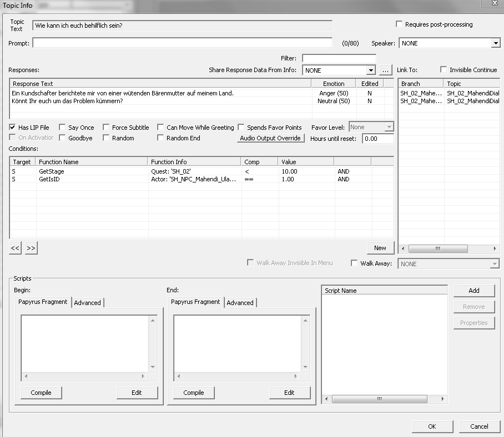Expand Share Response Data From Info dropdown
This screenshot has width=504, height=437.
371,70
